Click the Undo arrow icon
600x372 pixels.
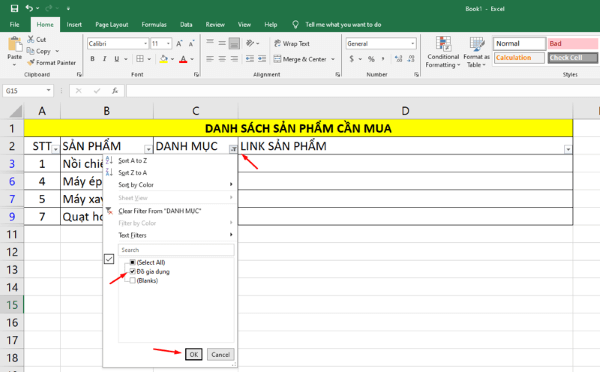(29, 8)
